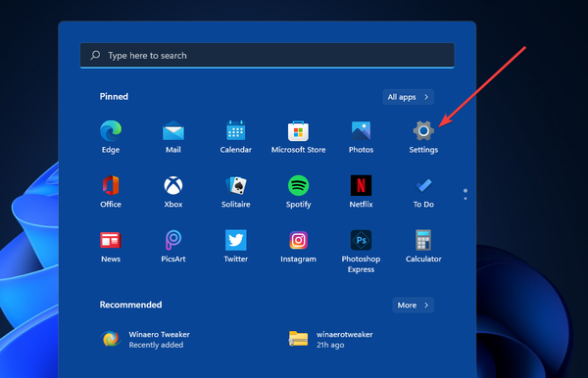Screen dimensions: 588x378
Task: Click the "21h ago" timestamp
Action: 330,345
